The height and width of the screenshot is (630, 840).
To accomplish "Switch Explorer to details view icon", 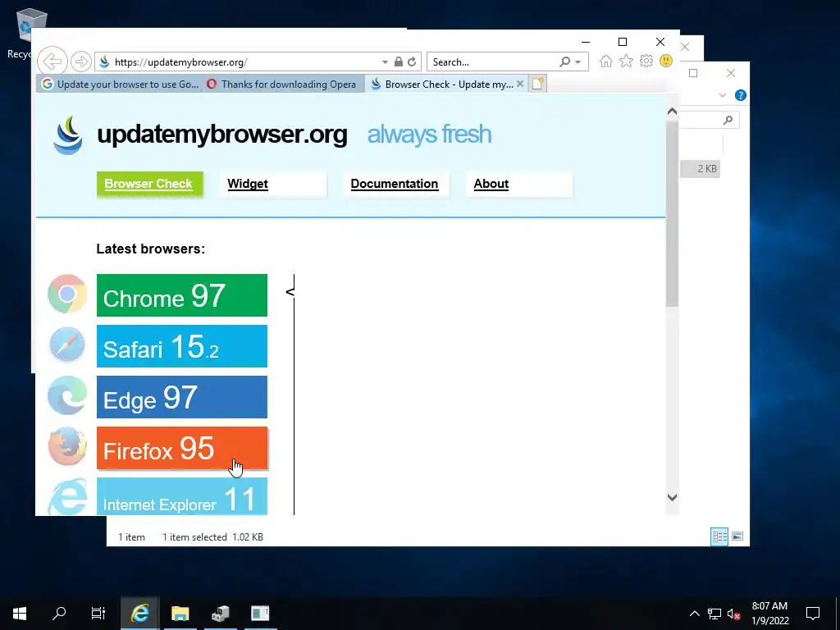I will (719, 536).
